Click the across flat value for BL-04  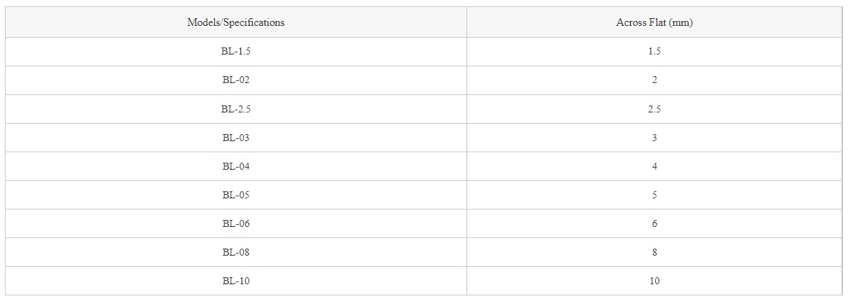tap(654, 166)
